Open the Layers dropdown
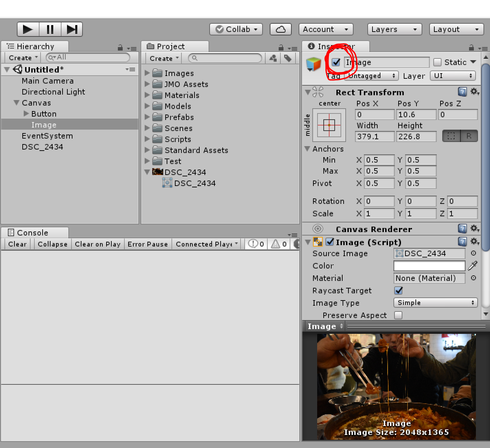This screenshot has width=490, height=448. pos(394,29)
